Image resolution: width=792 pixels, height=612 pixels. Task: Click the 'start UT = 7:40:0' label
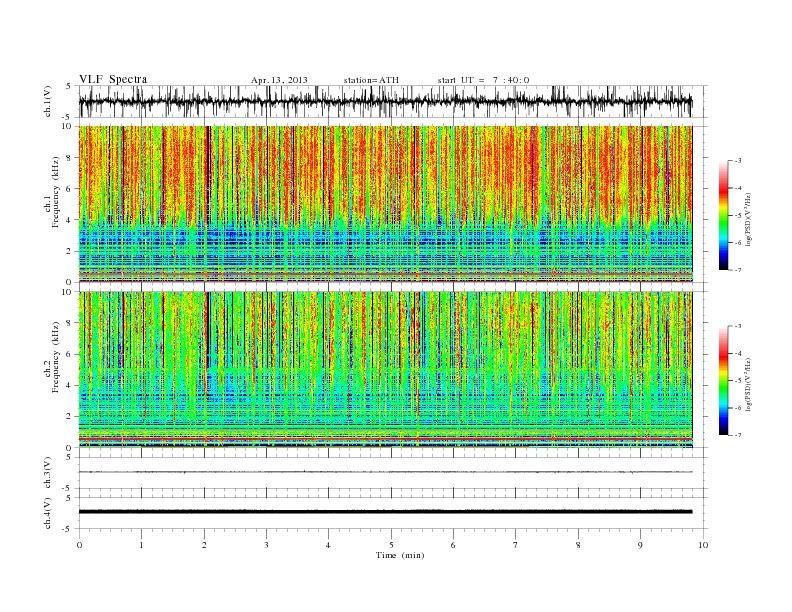(483, 80)
